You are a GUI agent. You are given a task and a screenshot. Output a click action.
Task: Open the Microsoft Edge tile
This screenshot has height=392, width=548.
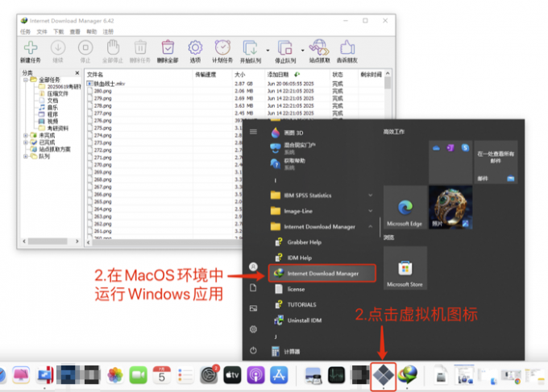tap(405, 208)
